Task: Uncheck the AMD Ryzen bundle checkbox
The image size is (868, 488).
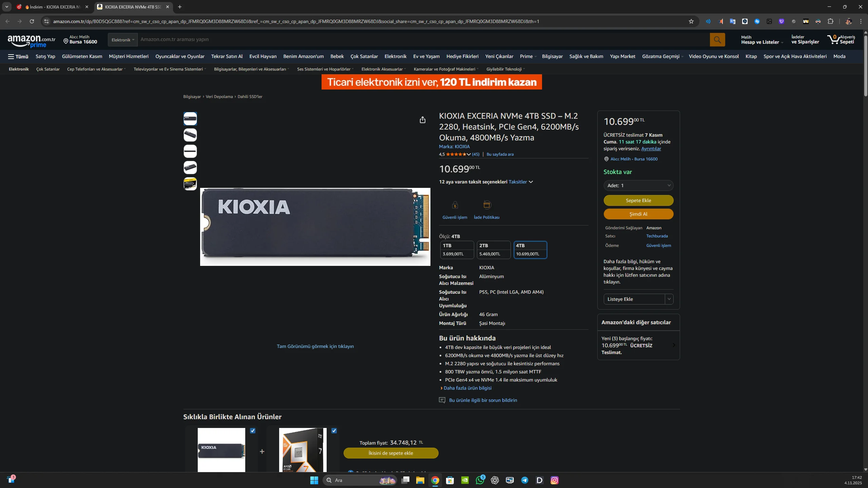Action: pos(334,431)
